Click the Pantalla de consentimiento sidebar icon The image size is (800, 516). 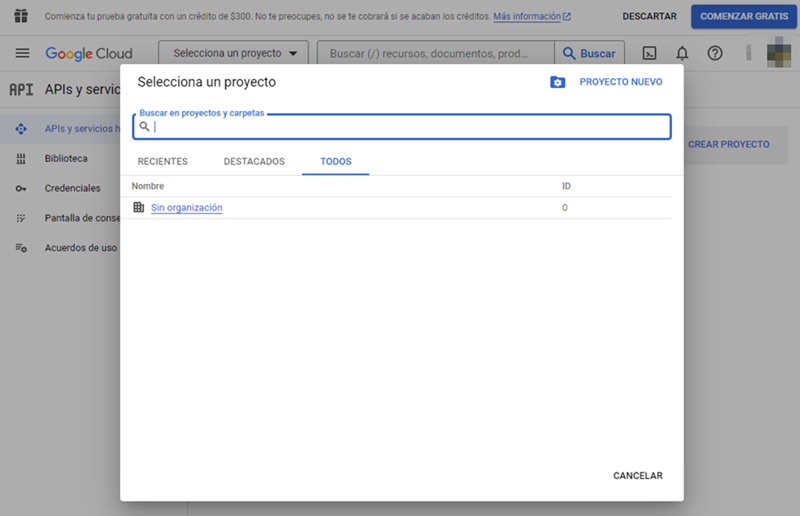pos(21,218)
